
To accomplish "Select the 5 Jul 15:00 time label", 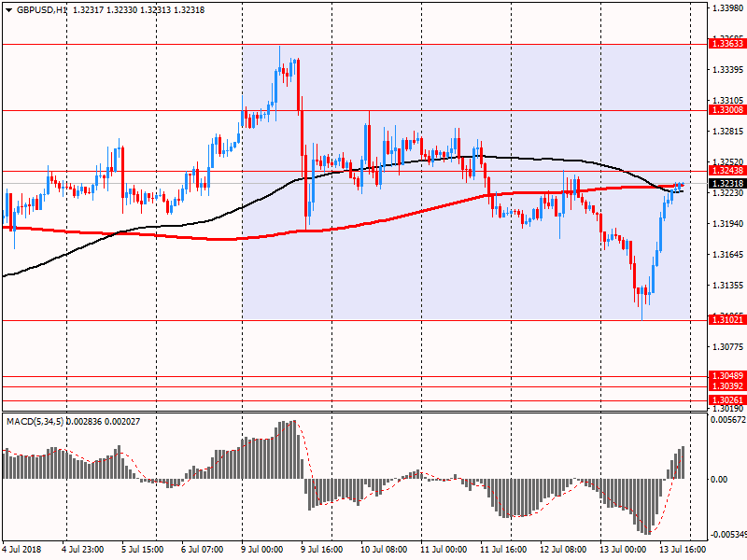I will pos(143,550).
